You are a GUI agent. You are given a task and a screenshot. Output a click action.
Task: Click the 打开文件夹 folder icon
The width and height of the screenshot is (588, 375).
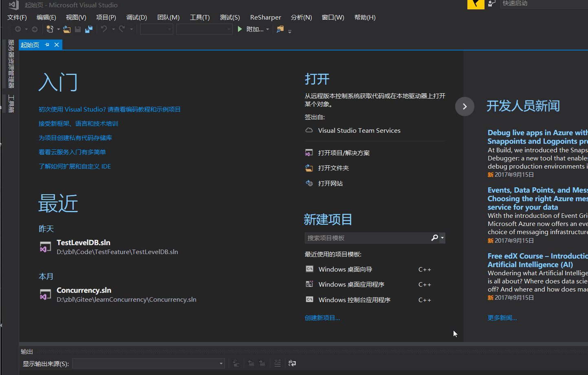click(309, 168)
